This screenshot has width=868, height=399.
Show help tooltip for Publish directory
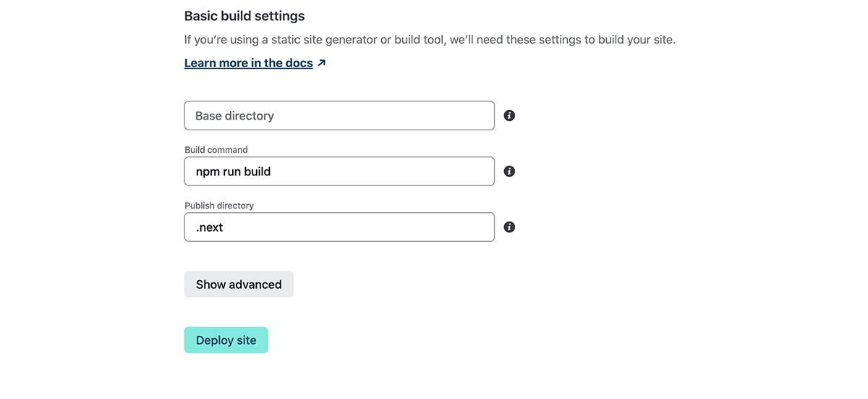tap(509, 227)
